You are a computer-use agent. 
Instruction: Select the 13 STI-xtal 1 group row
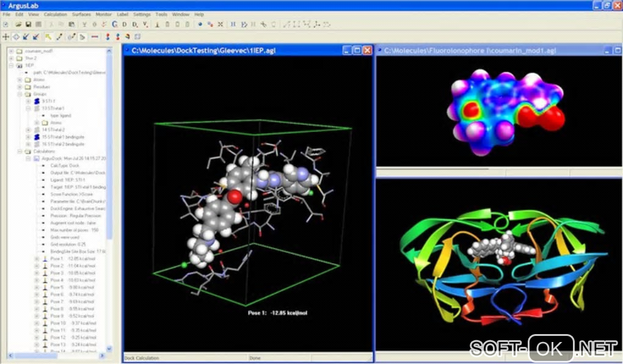[x=53, y=109]
